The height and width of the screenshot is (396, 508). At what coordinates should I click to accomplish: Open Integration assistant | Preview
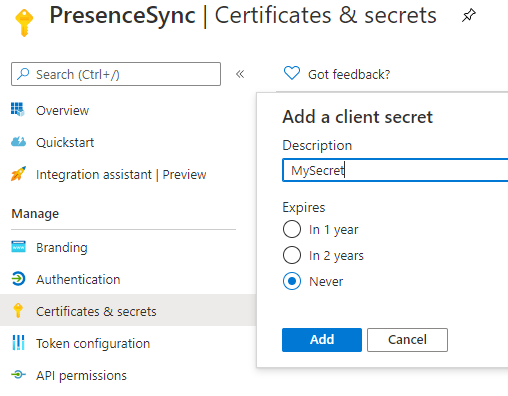pyautogui.click(x=121, y=175)
